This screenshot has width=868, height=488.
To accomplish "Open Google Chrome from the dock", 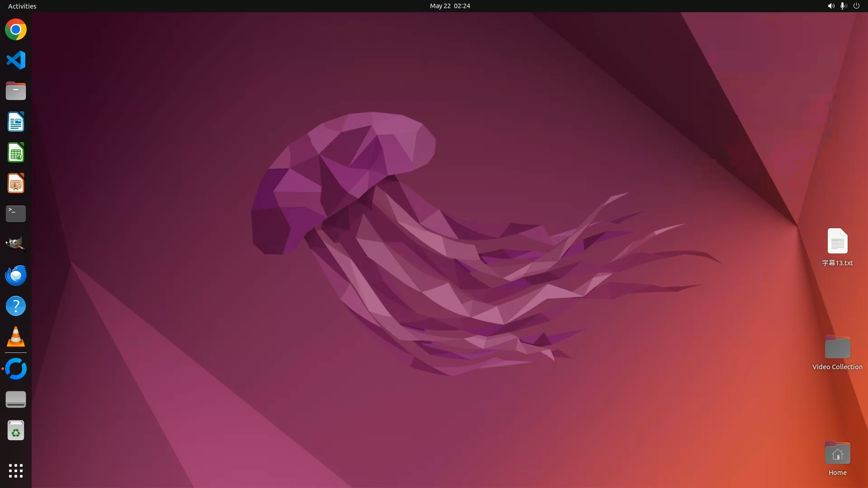I will (x=16, y=30).
